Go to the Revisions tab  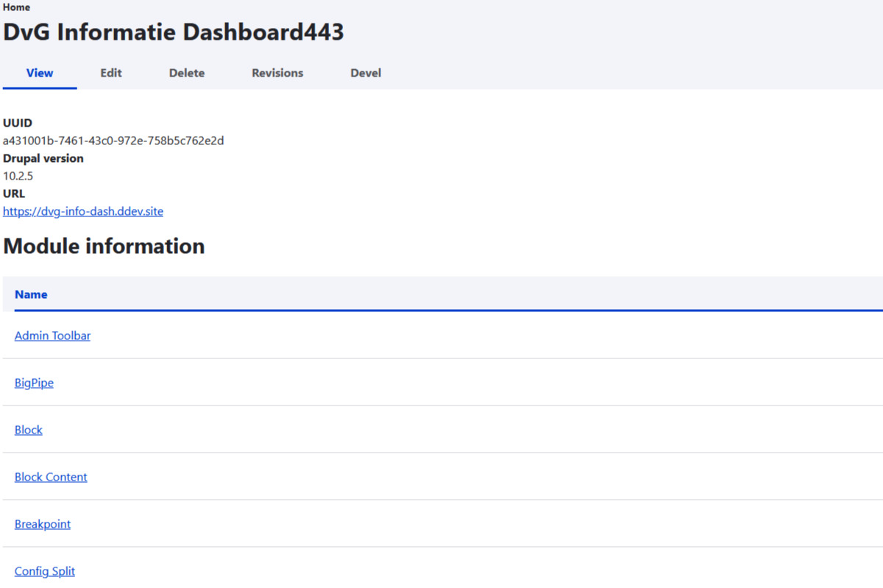(277, 73)
